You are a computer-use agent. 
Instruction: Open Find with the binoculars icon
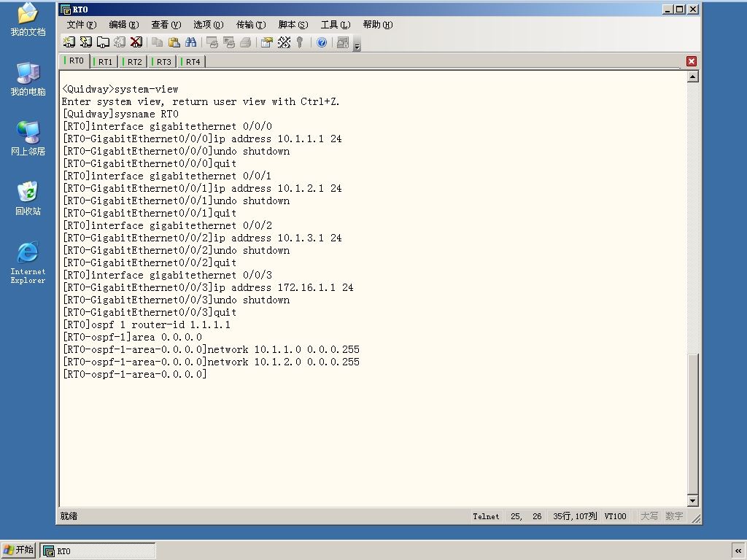click(190, 42)
